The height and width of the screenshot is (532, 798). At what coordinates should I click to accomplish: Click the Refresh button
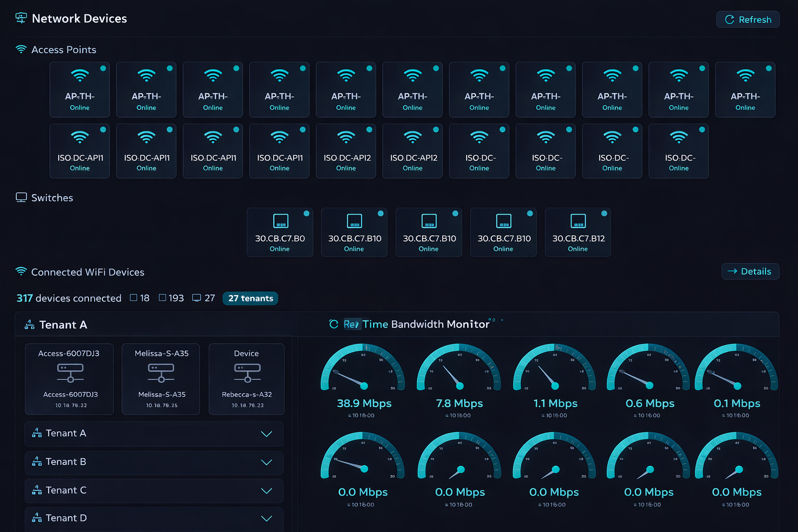click(748, 19)
